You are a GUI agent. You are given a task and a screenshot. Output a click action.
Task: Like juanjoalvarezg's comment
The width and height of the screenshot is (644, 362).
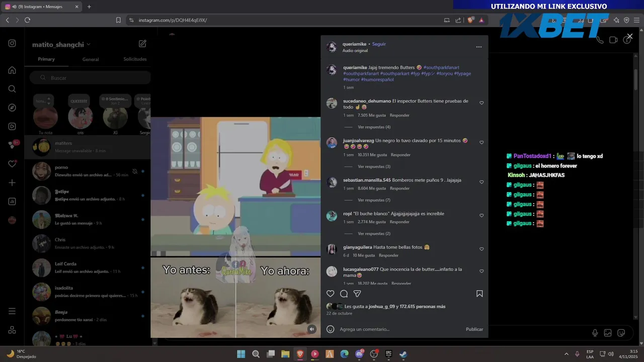pos(481,143)
